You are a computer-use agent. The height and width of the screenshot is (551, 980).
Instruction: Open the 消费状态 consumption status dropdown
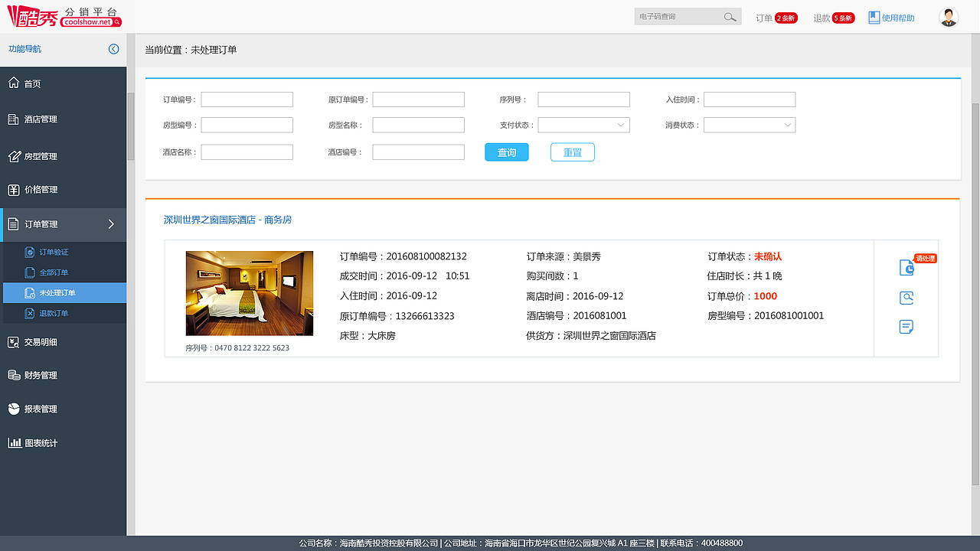tap(750, 124)
